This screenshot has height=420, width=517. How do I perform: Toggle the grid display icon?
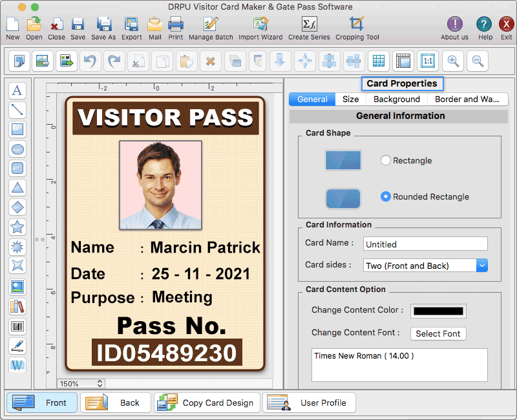378,61
